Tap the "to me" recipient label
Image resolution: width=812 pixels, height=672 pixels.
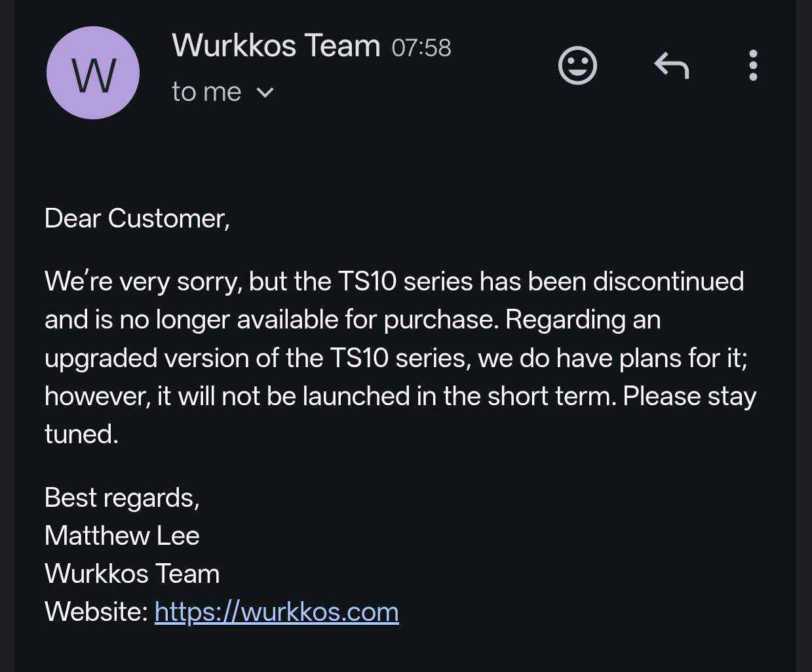[206, 92]
